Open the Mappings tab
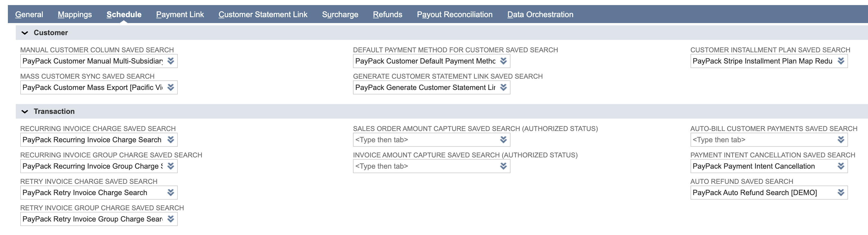 (x=75, y=15)
